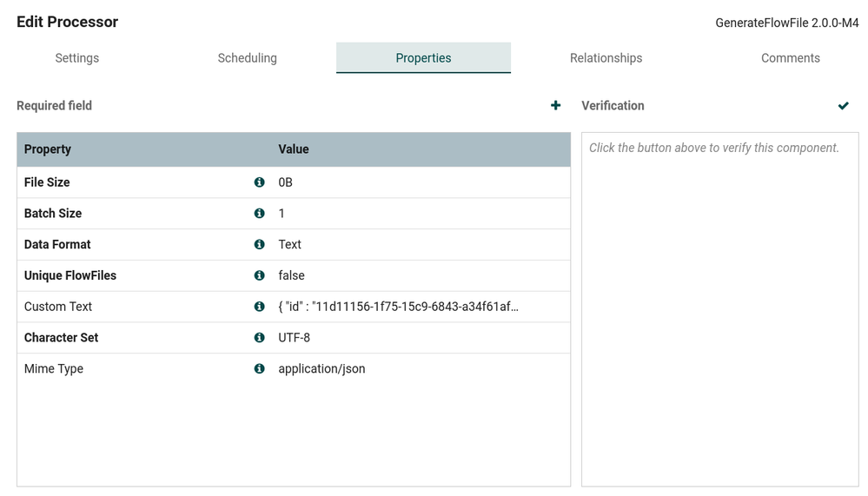The image size is (868, 496).
Task: Change the Unique FlowFiles false value
Action: click(292, 275)
